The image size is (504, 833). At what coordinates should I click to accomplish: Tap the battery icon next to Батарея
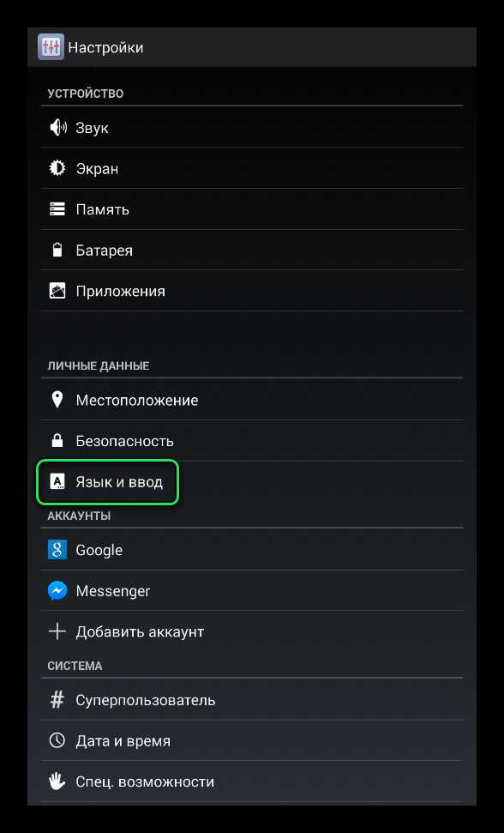[57, 251]
